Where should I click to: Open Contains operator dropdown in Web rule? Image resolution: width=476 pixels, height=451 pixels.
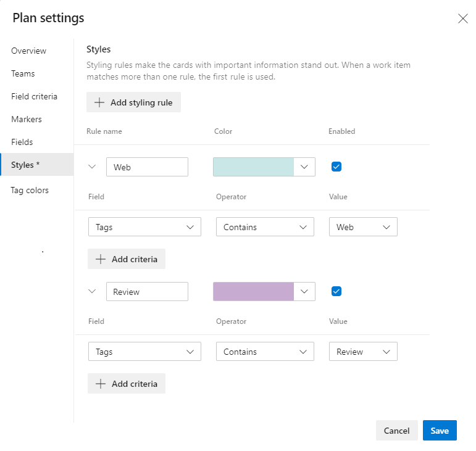pyautogui.click(x=265, y=227)
